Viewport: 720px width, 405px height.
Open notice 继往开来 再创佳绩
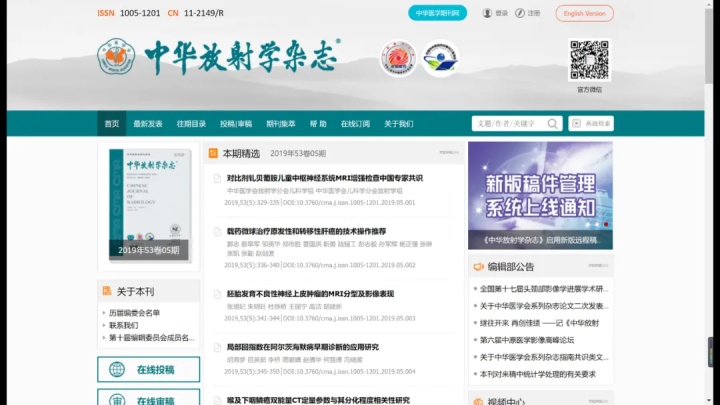point(540,323)
